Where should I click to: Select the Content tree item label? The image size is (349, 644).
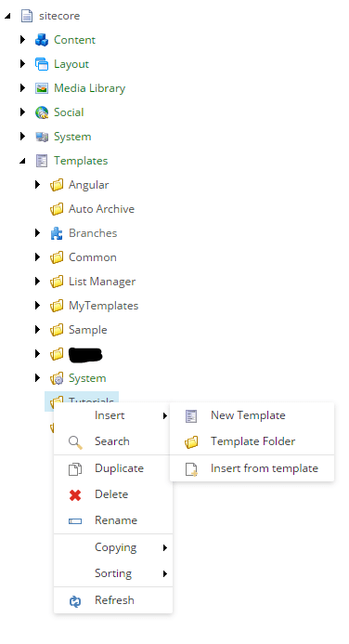point(74,40)
